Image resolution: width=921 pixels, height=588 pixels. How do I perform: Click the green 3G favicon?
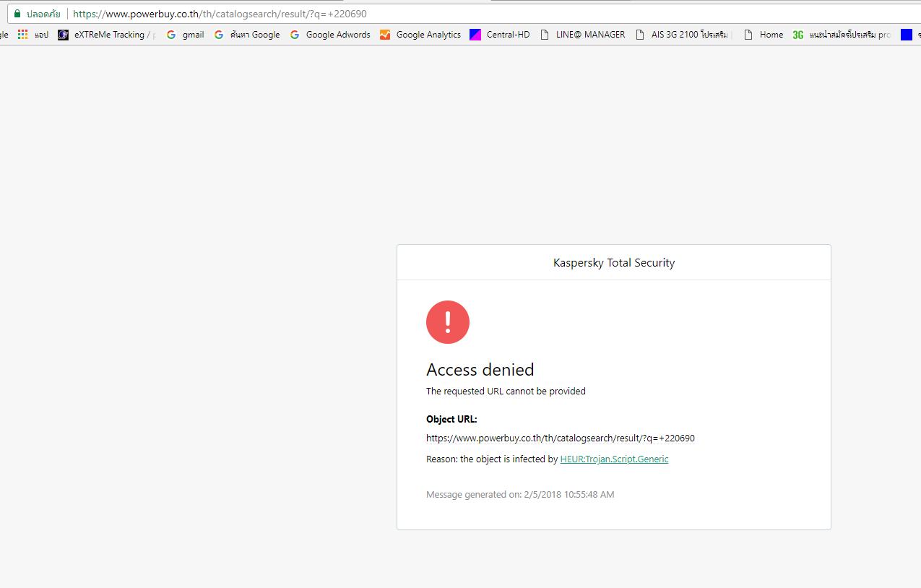(x=797, y=35)
